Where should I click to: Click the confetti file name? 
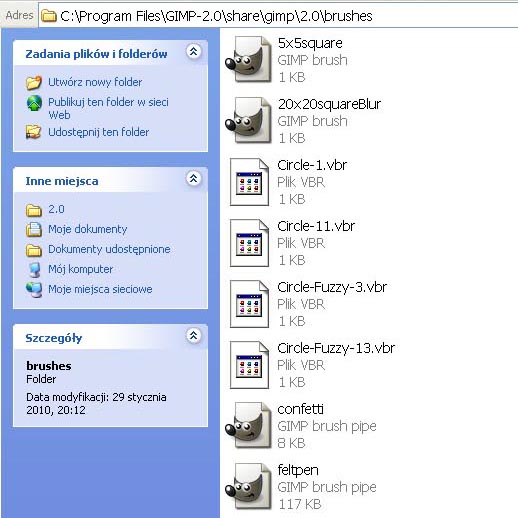click(x=300, y=409)
